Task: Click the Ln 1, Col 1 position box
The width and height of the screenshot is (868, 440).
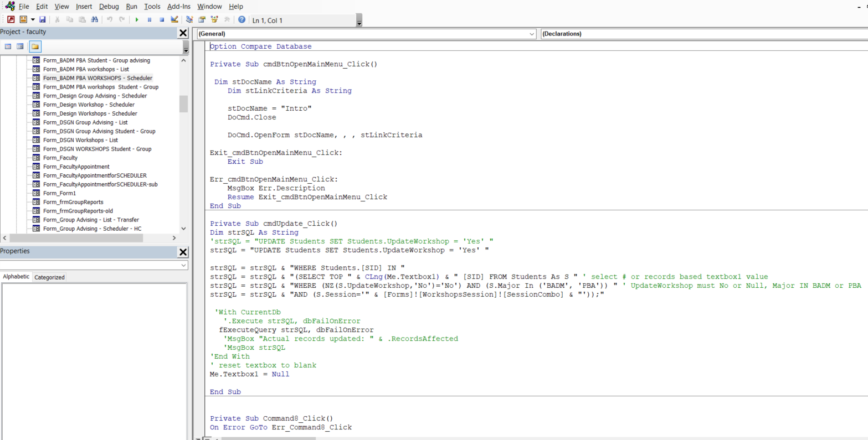Action: pyautogui.click(x=303, y=20)
